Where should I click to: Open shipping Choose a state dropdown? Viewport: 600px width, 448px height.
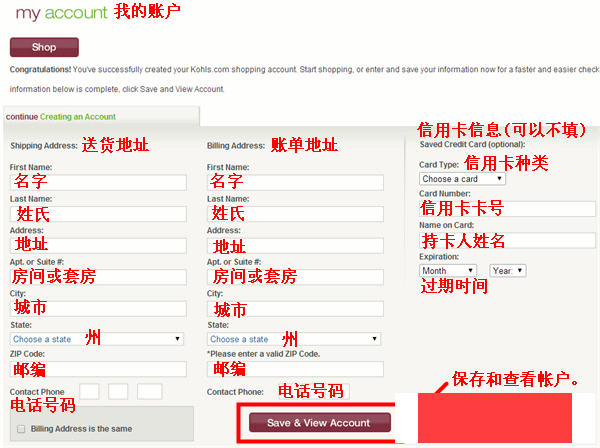click(x=97, y=339)
